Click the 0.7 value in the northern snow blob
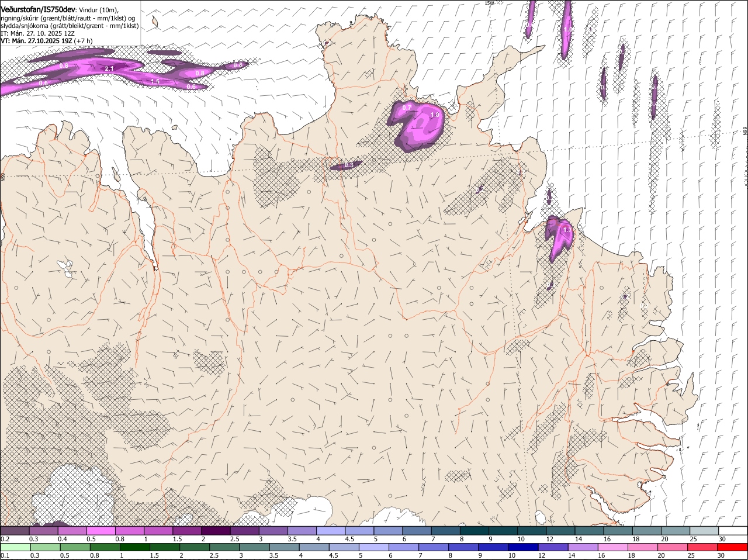This screenshot has height=560, width=748. [407, 108]
